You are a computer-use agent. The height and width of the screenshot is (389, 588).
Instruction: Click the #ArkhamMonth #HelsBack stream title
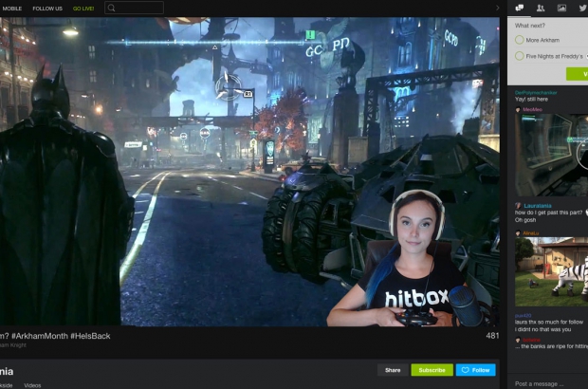[x=55, y=336]
